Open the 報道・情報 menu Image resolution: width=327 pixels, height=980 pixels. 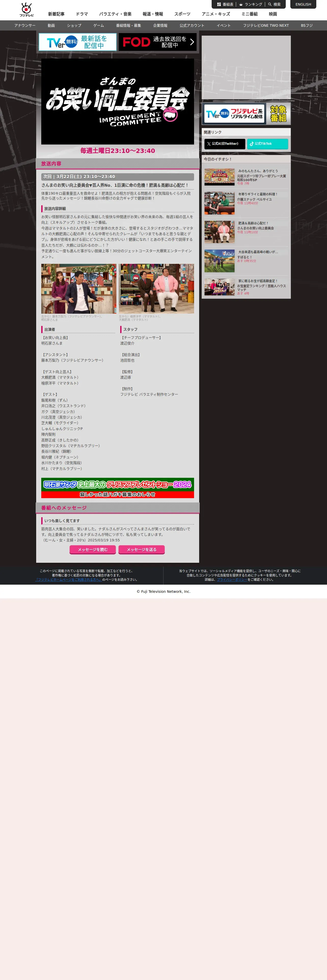pos(153,14)
